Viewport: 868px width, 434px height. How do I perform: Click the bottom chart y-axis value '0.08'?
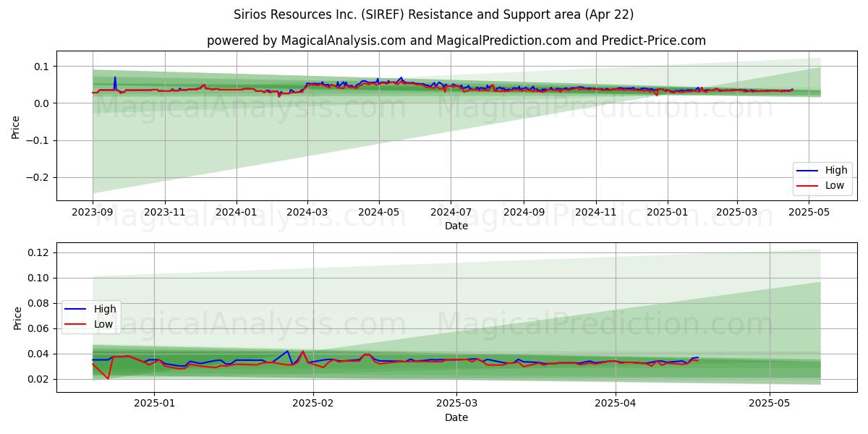[x=39, y=303]
